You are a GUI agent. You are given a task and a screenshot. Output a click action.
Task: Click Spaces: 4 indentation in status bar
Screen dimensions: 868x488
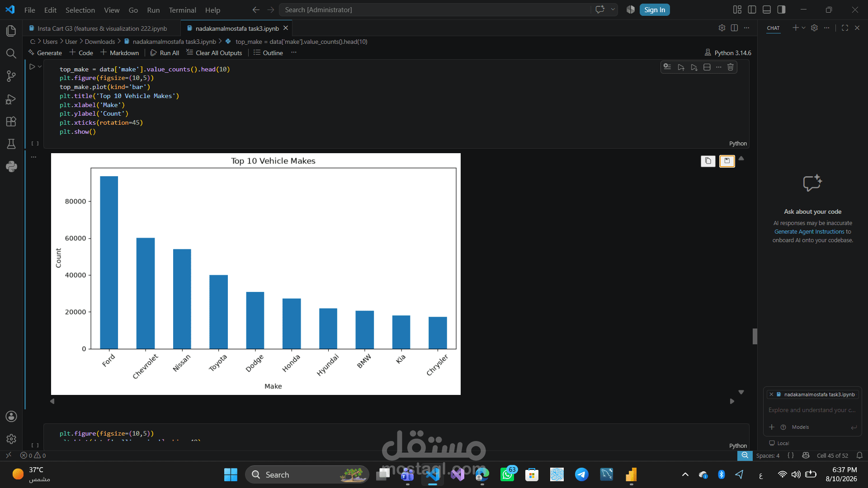(x=768, y=455)
